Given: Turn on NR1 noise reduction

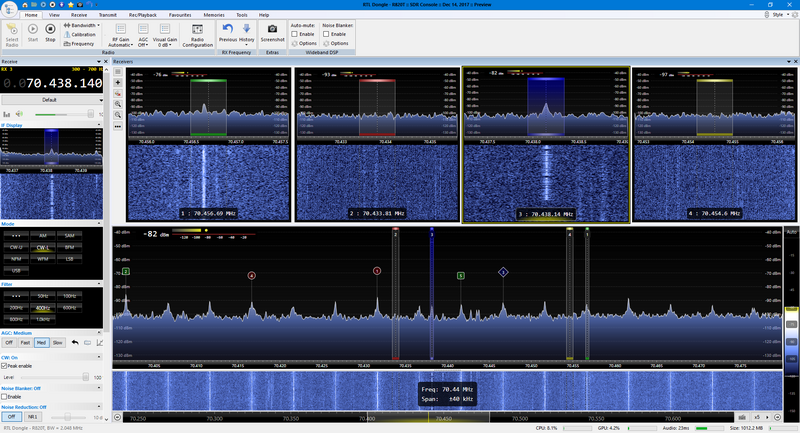Looking at the screenshot, I should click(x=32, y=417).
